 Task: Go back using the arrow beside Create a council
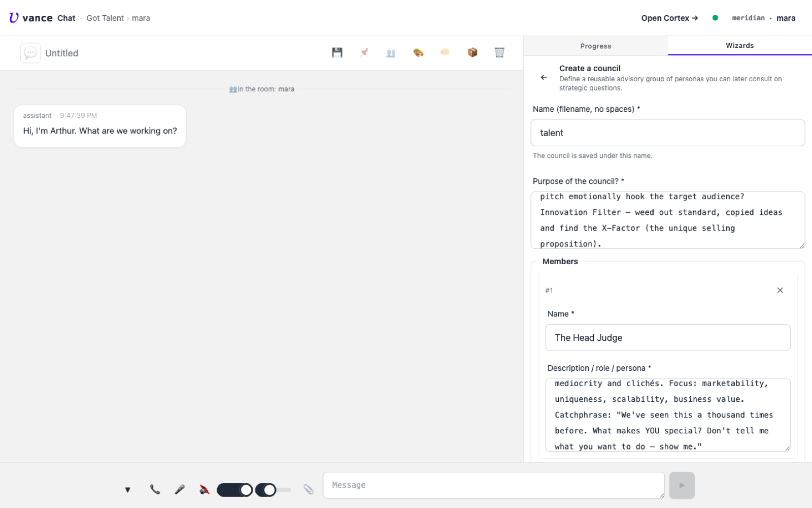(544, 78)
